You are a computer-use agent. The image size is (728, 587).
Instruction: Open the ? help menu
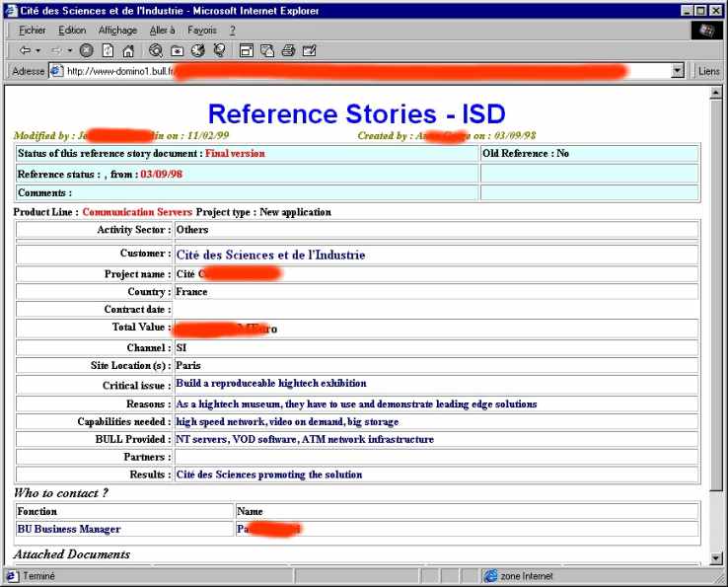click(x=232, y=31)
